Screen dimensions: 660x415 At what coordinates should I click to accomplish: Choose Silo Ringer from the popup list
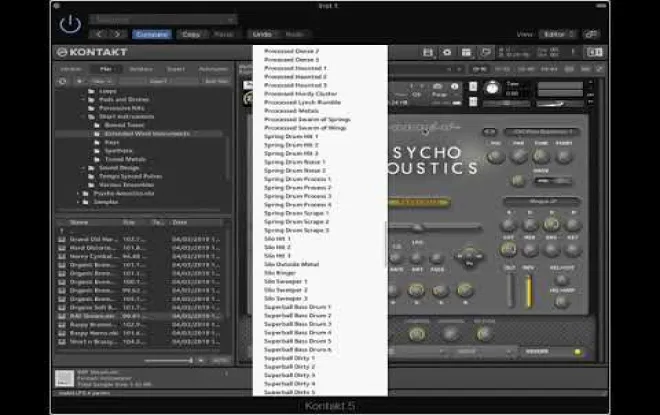point(280,273)
